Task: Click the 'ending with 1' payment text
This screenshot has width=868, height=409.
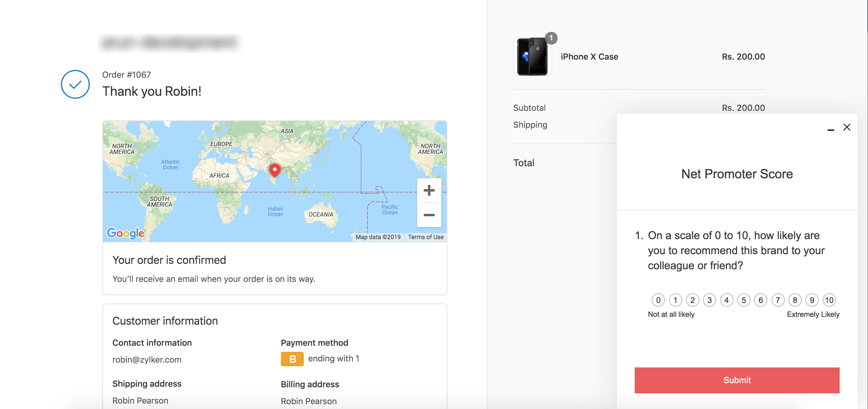Action: tap(334, 358)
